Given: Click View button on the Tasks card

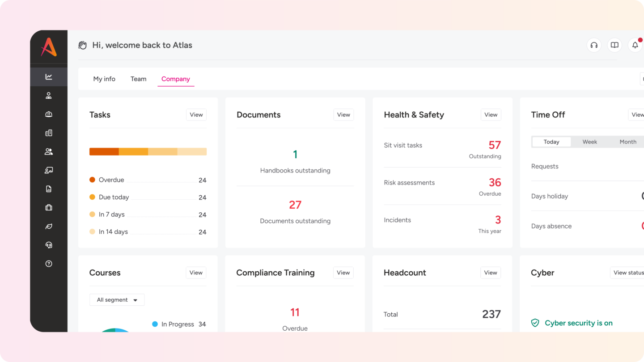Looking at the screenshot, I should [196, 115].
